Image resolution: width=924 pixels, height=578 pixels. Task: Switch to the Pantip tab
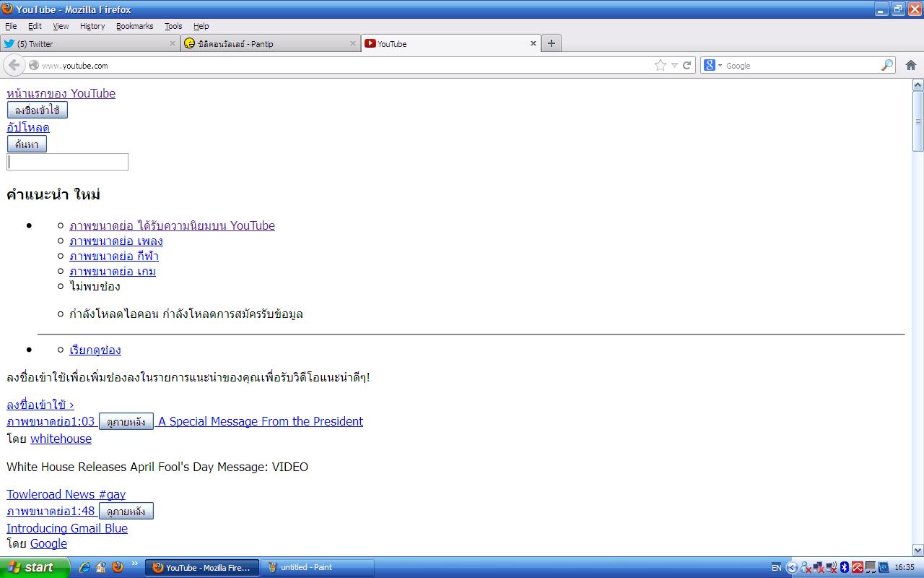coord(271,43)
